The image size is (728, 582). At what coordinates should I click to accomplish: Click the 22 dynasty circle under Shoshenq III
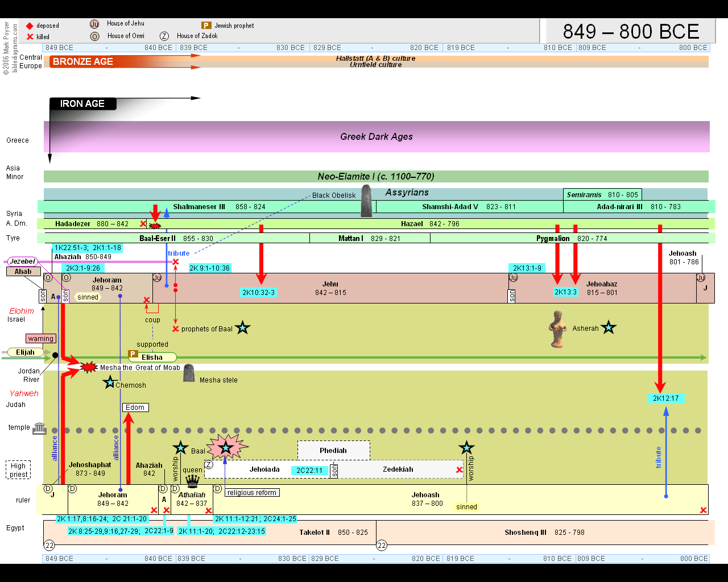tap(382, 546)
